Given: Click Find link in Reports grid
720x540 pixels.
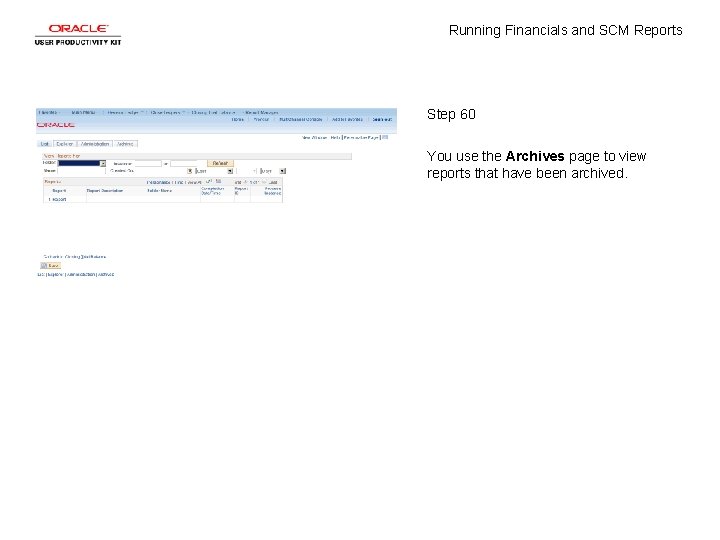Looking at the screenshot, I should tap(179, 182).
